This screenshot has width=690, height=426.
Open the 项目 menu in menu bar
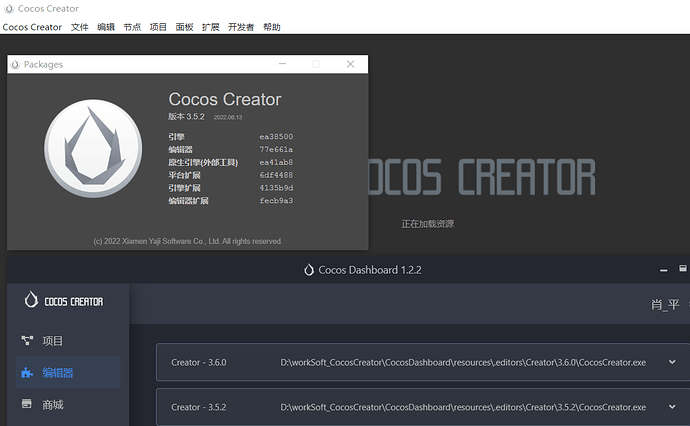click(158, 27)
